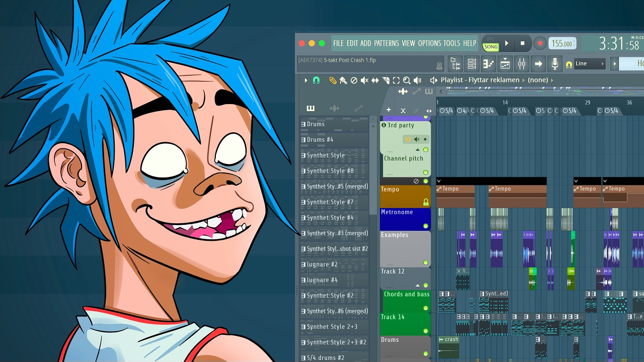This screenshot has height=362, width=644.
Task: Start playback with the Play button
Action: (507, 44)
